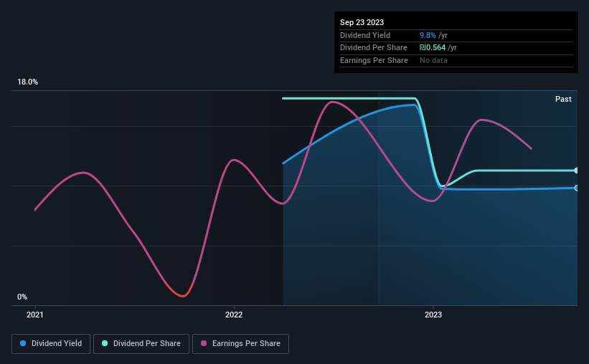Click the teal Dividend Per Share legend dot
The image size is (589, 364).
click(105, 343)
